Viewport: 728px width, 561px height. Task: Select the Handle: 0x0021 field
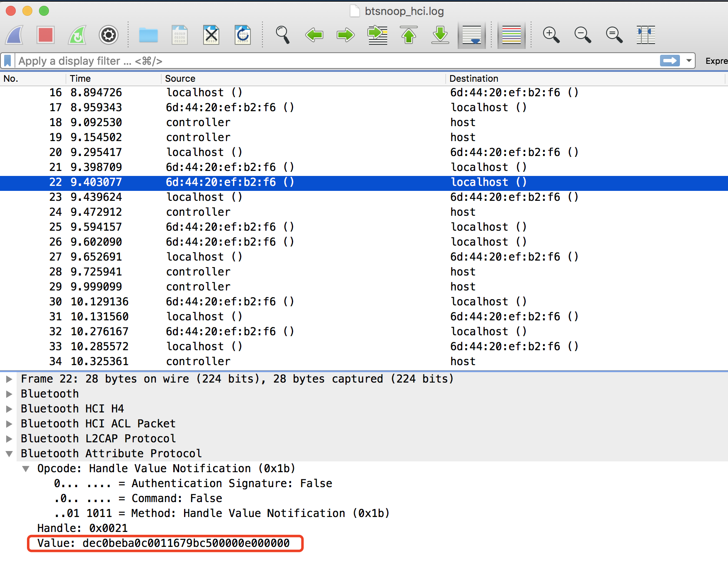(82, 528)
